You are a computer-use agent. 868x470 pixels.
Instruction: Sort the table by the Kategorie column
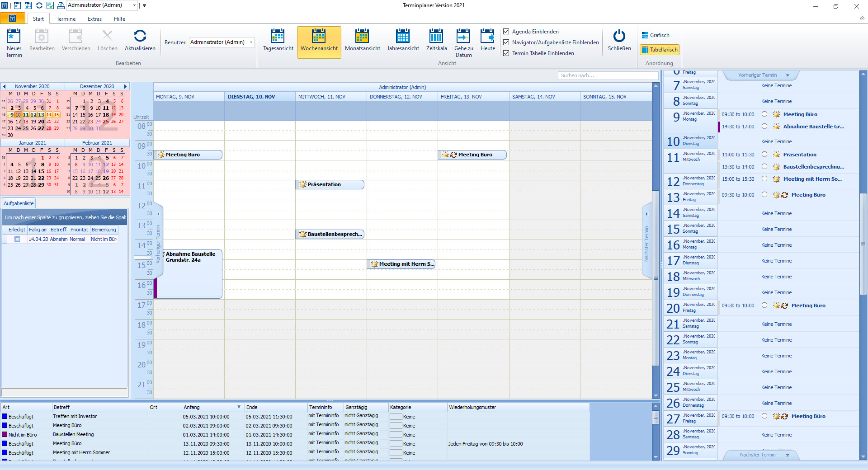coord(418,407)
